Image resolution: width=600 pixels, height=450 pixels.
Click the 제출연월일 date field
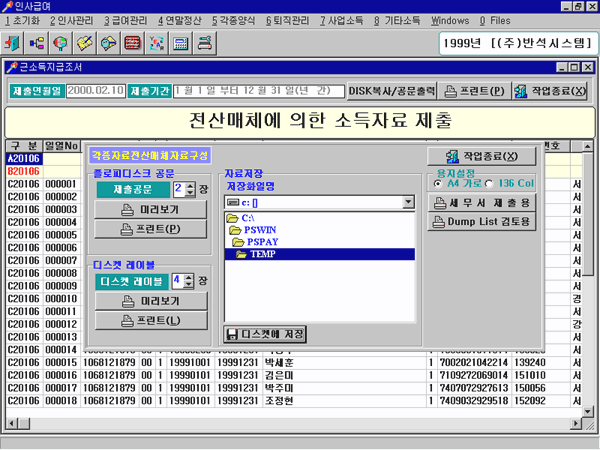(98, 90)
